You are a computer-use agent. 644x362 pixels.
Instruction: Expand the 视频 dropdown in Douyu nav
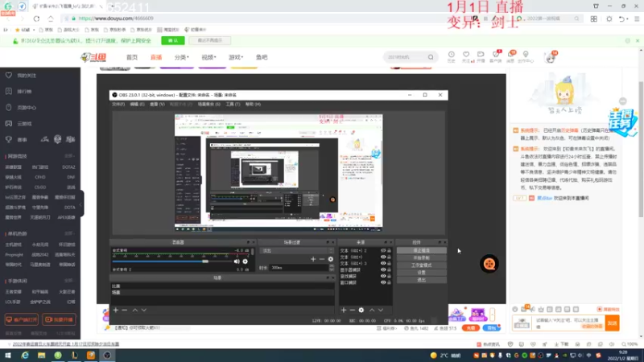tap(208, 57)
